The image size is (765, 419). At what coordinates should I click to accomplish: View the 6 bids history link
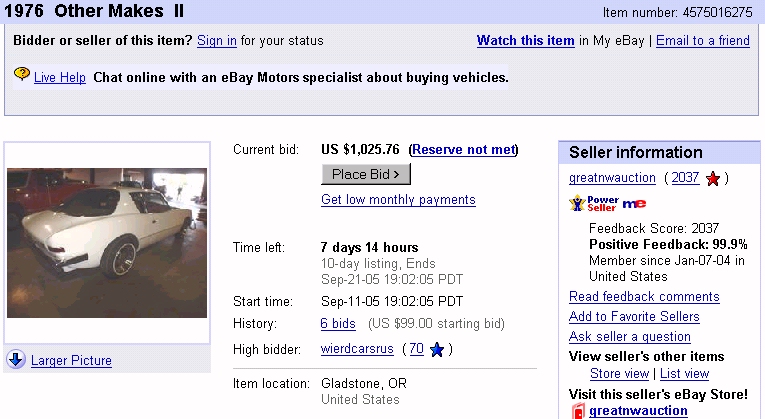[338, 324]
